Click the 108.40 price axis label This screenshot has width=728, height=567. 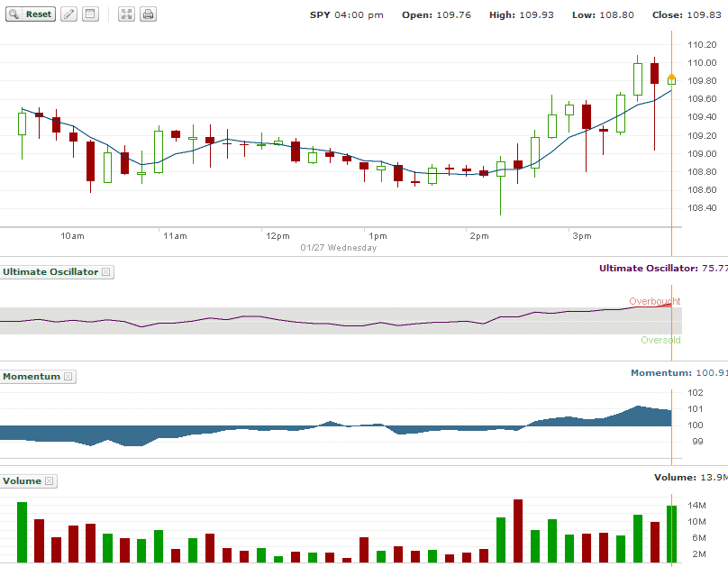(702, 208)
